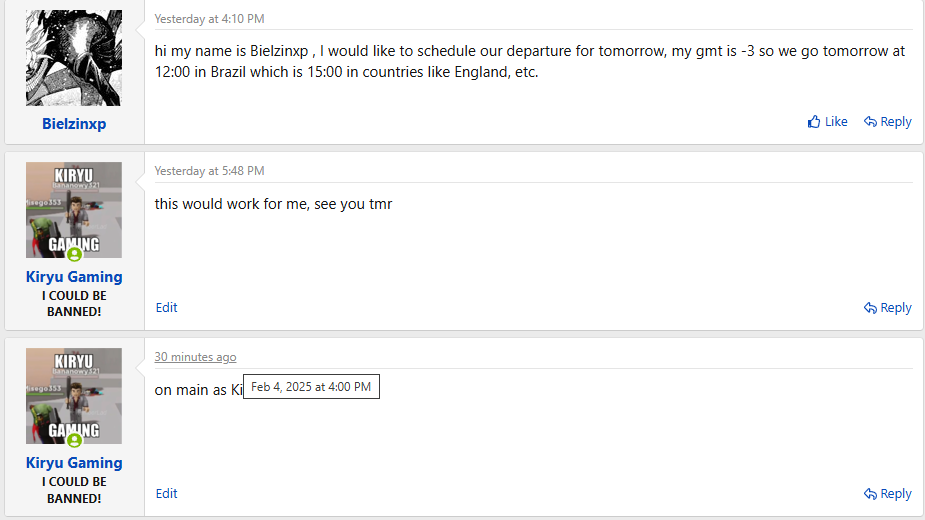925x520 pixels.
Task: Open the 'Yesterday at 4:10 PM' timestamp
Action: [x=209, y=19]
